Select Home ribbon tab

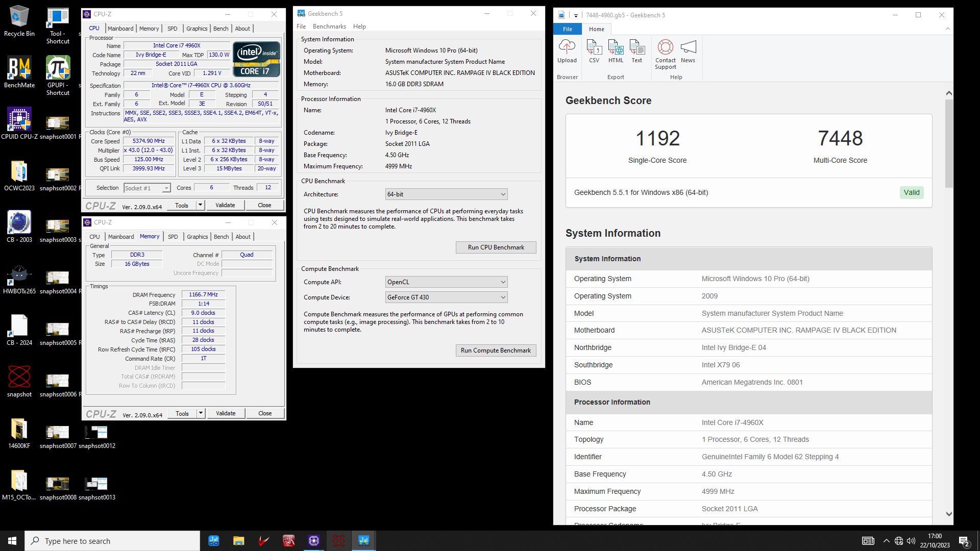[x=596, y=29]
